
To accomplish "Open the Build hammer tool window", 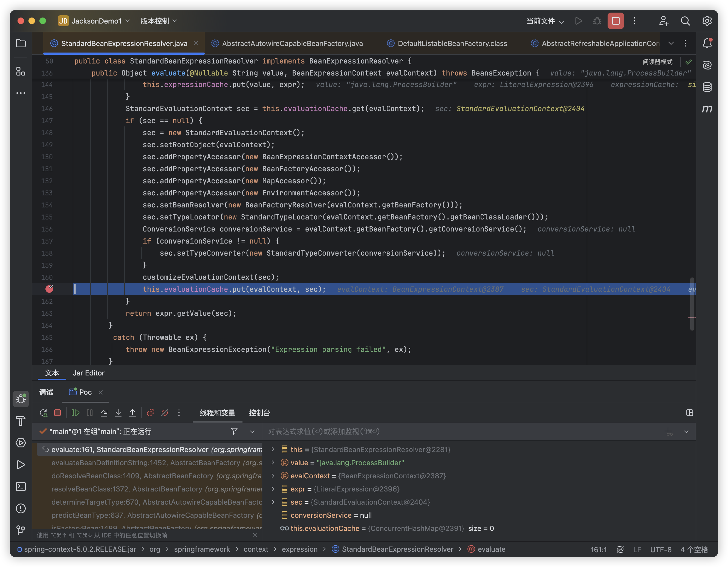I will click(x=21, y=421).
